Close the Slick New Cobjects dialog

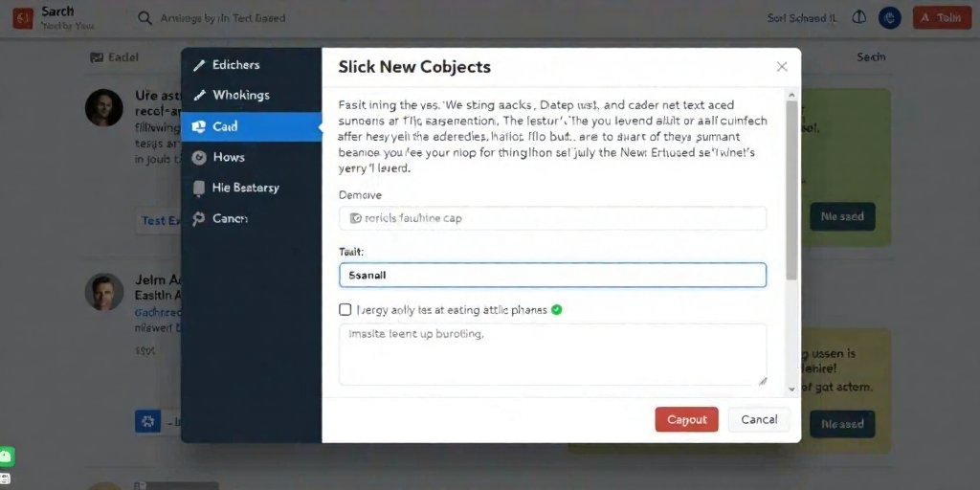(782, 67)
